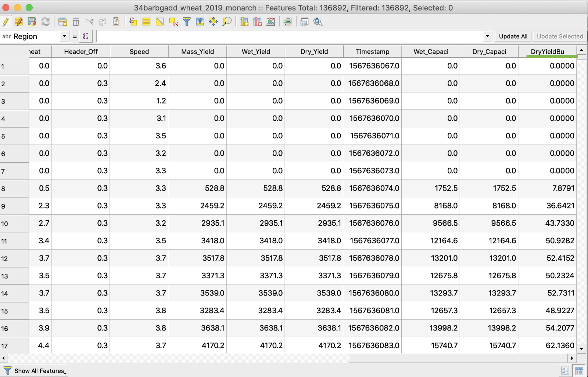This screenshot has height=377, width=588.
Task: Toggle editing mode with the pencil icon
Action: pyautogui.click(x=6, y=22)
